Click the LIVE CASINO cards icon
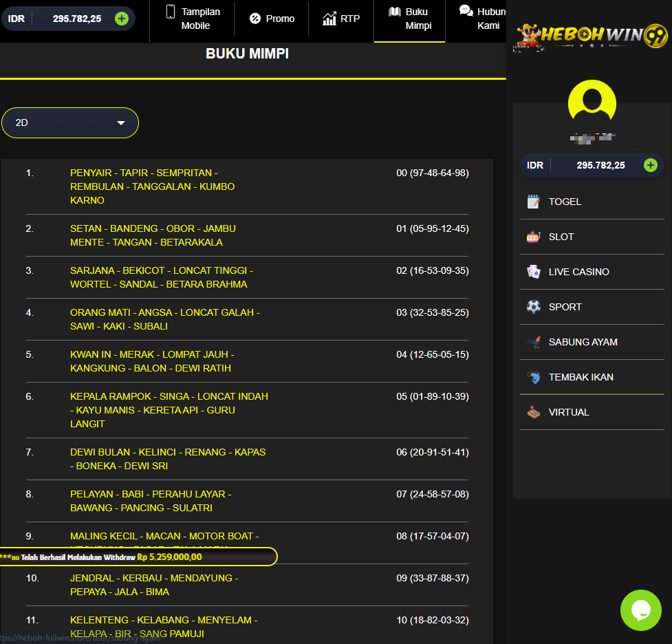This screenshot has height=644, width=672. coord(533,272)
